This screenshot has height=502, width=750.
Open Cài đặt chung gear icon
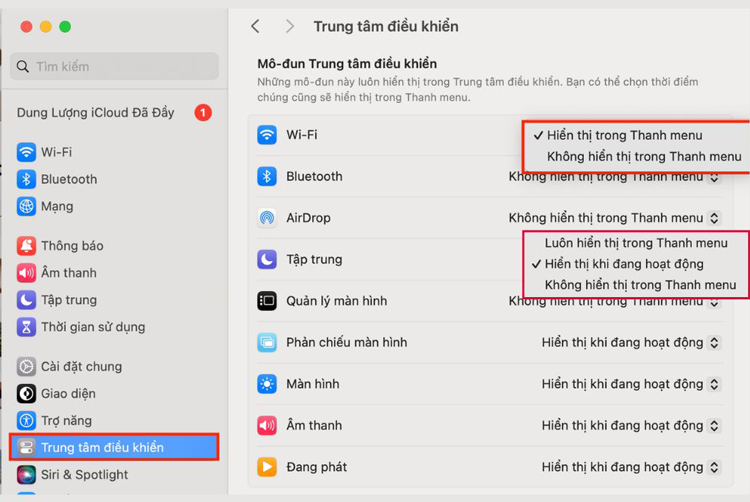[x=26, y=367]
